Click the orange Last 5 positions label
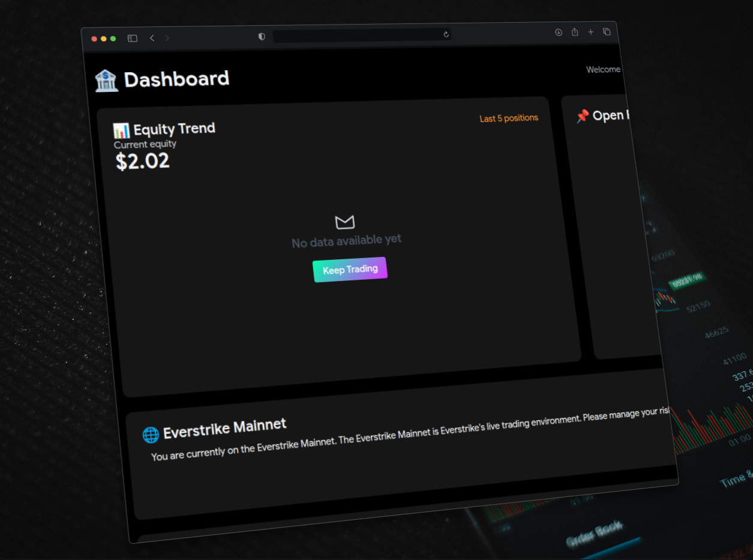This screenshot has width=753, height=560. click(508, 118)
